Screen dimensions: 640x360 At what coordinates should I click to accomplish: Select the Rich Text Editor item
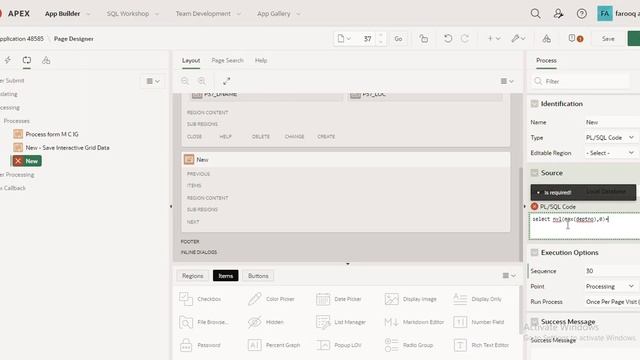point(481,345)
